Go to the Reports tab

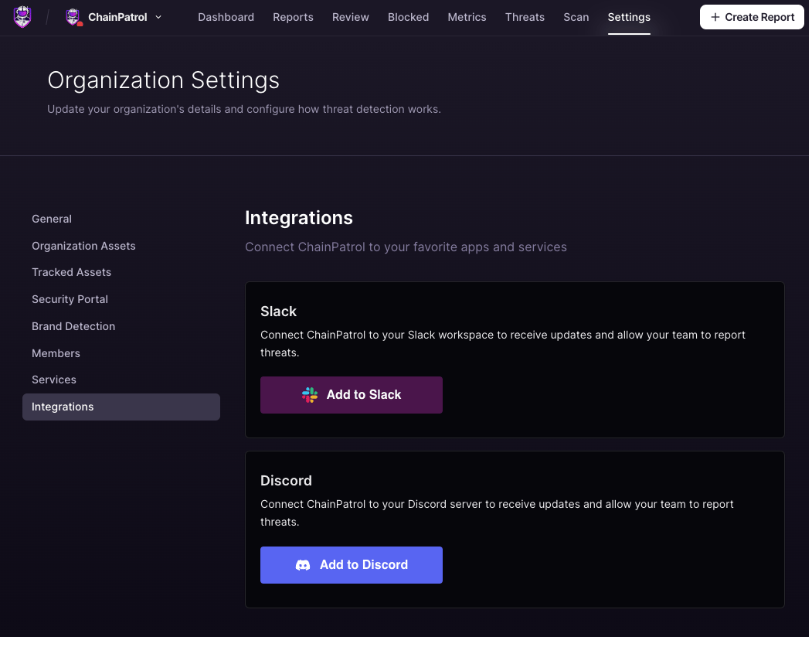[x=293, y=17]
